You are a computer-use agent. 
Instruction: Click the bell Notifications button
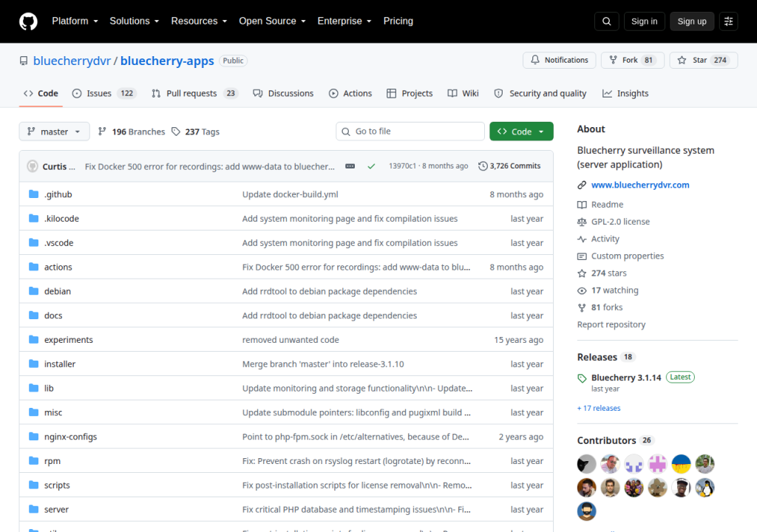point(559,60)
